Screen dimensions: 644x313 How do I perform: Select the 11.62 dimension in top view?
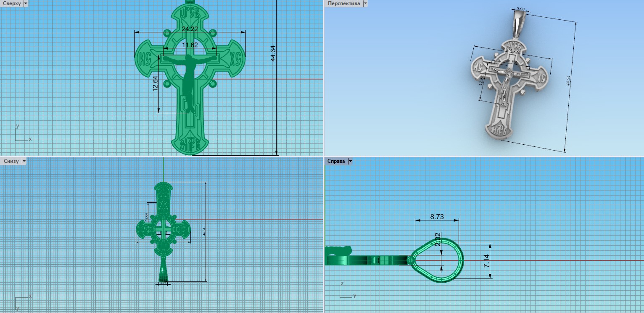point(190,45)
